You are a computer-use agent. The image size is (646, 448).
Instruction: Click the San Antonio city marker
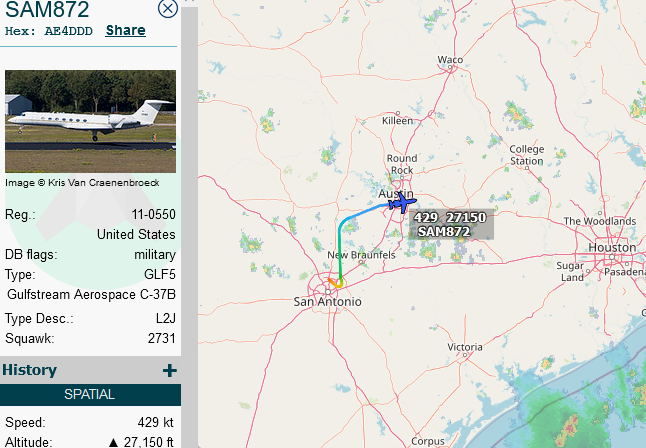pyautogui.click(x=328, y=292)
